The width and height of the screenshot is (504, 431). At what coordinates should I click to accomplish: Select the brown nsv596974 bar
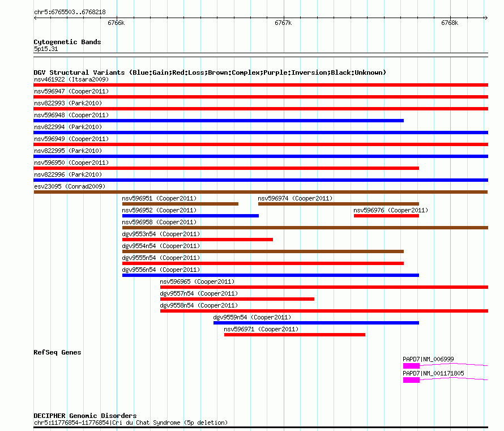(339, 204)
